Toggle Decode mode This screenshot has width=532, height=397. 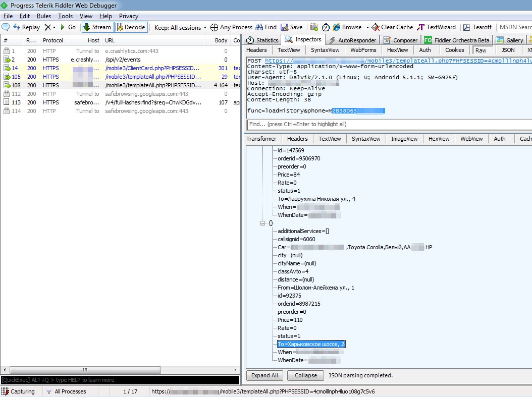click(131, 27)
